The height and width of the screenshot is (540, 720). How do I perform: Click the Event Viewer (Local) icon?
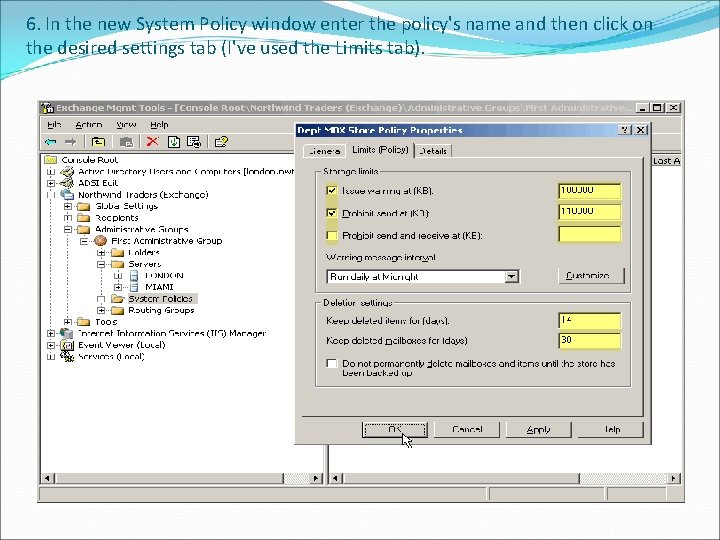67,345
